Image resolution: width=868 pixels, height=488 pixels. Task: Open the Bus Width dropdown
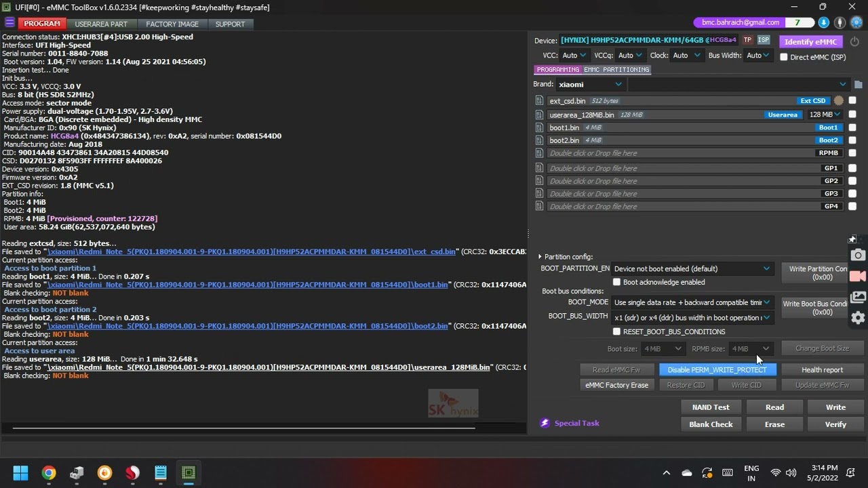757,56
